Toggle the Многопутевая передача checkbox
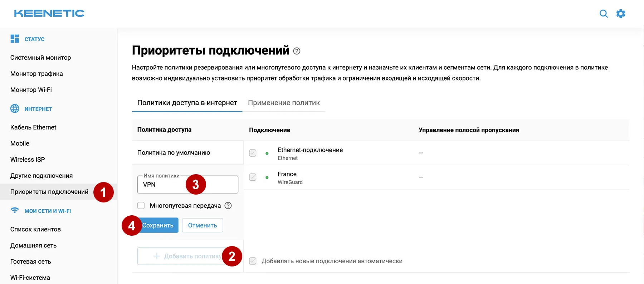This screenshot has height=284, width=644. pos(141,206)
